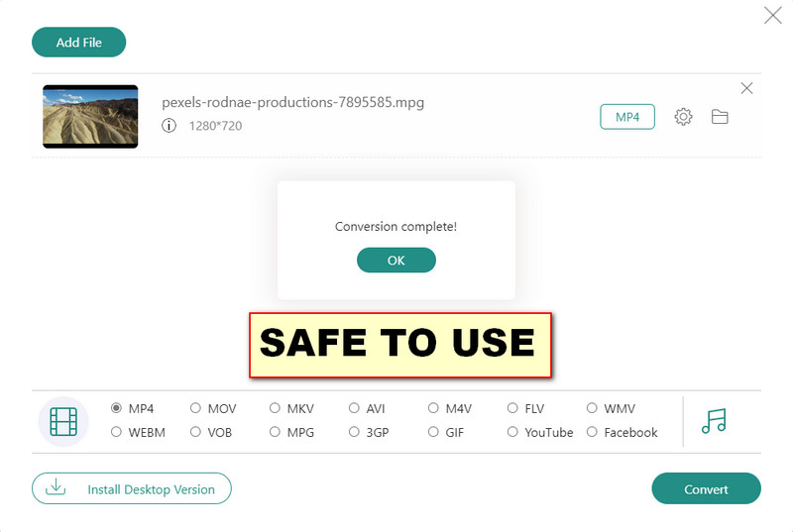Select the MOV format option

(x=196, y=408)
